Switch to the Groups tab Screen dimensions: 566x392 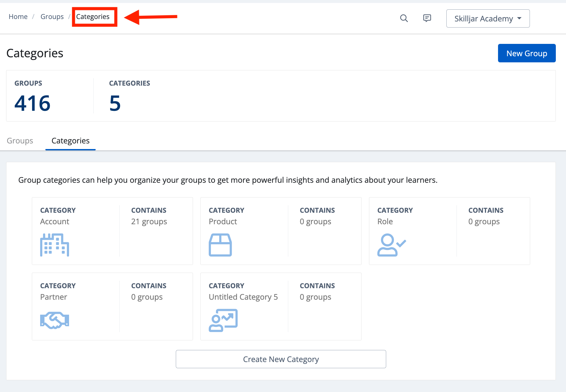tap(20, 141)
